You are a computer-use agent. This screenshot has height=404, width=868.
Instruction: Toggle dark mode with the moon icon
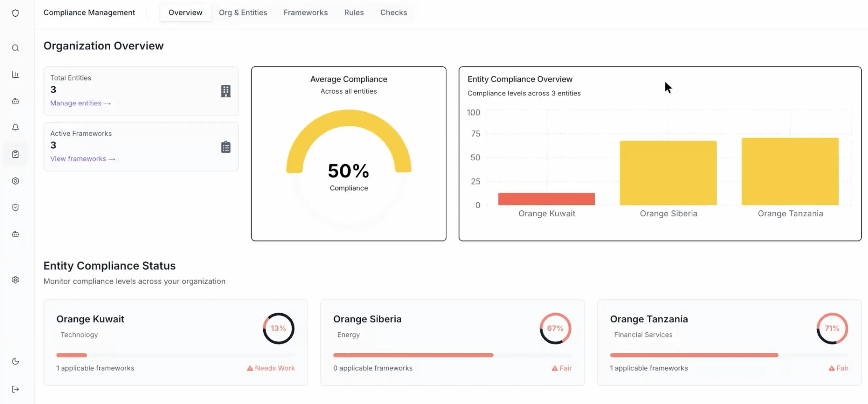click(15, 361)
